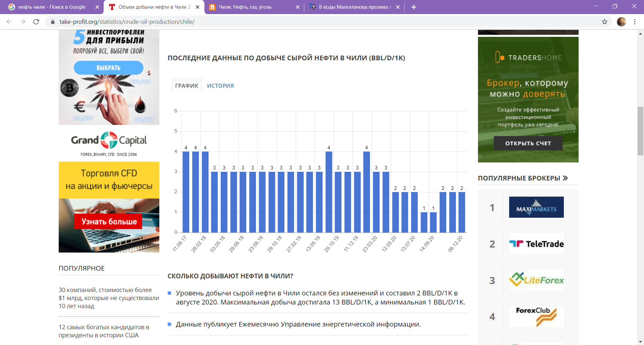Select the ГРАФИК tab
The width and height of the screenshot is (644, 345).
[186, 86]
